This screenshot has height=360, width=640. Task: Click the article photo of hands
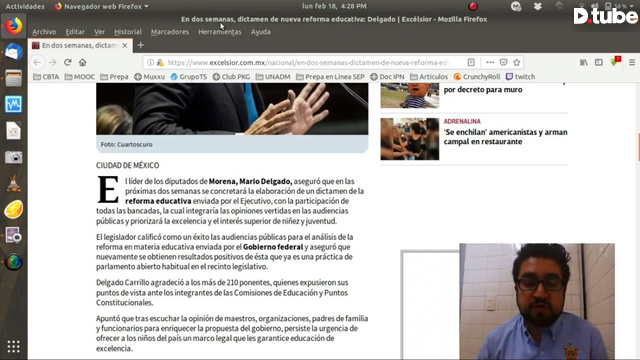click(232, 109)
